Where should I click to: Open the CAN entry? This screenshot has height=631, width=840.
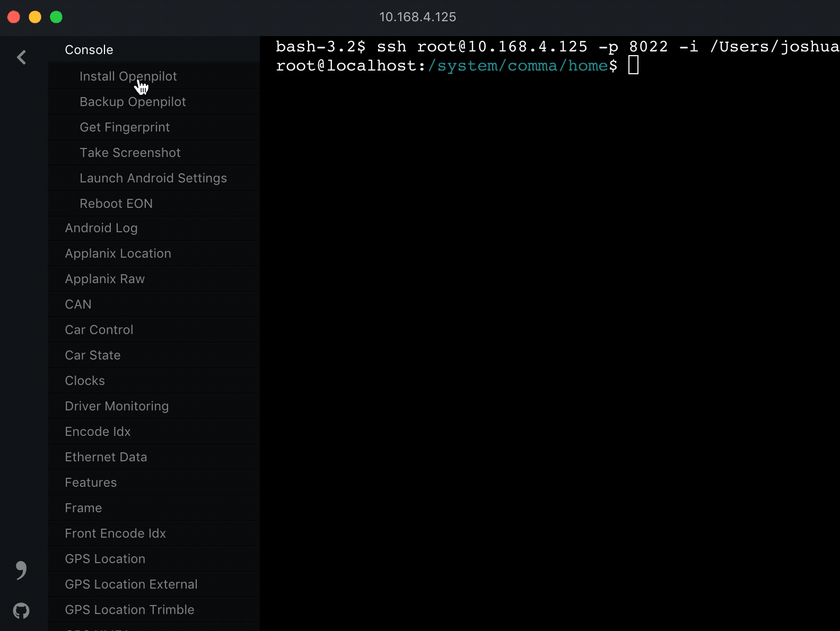[x=154, y=304]
